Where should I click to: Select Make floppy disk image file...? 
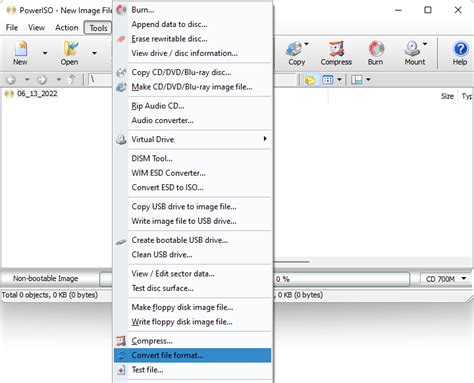(x=193, y=307)
